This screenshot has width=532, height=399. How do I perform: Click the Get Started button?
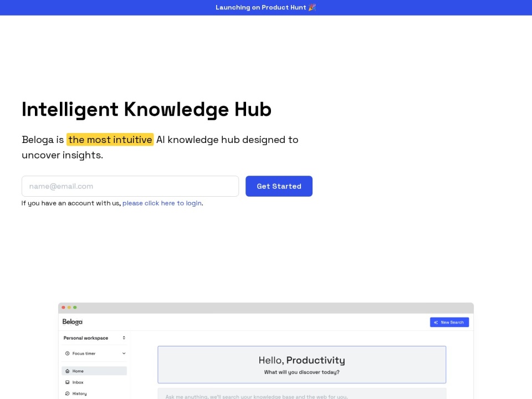point(279,186)
